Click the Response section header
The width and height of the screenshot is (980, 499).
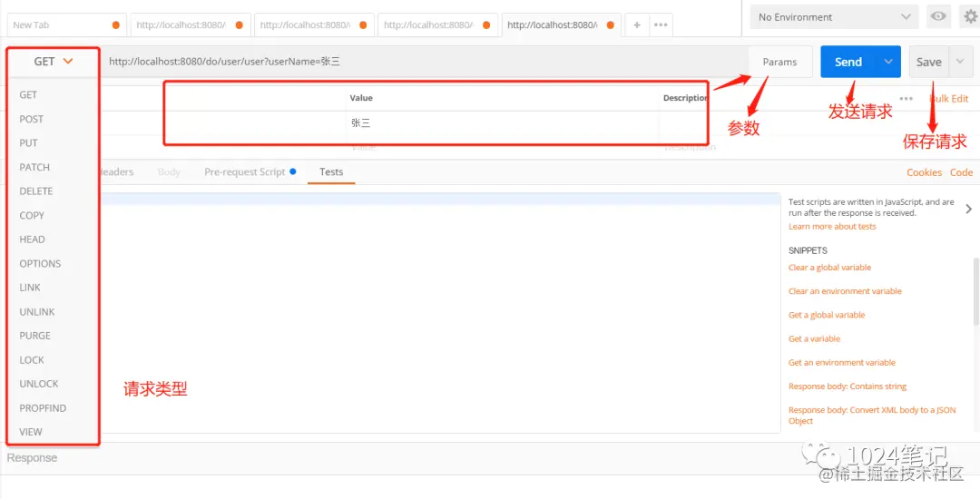tap(32, 458)
